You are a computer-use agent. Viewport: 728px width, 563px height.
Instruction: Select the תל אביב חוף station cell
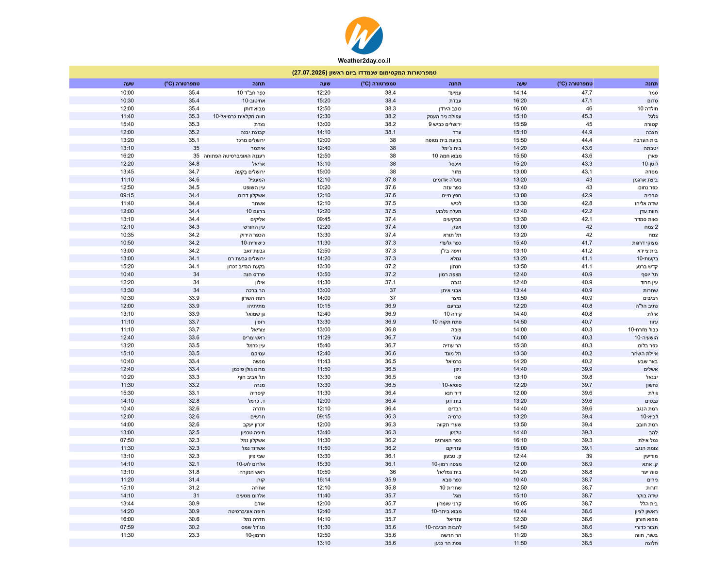pyautogui.click(x=251, y=377)
